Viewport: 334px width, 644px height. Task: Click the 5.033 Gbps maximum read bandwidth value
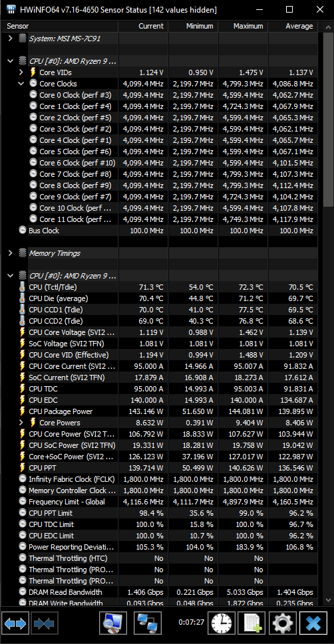244,592
